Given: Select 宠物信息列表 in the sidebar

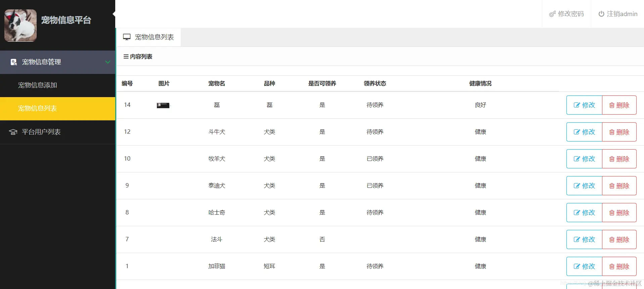Looking at the screenshot, I should pos(58,109).
